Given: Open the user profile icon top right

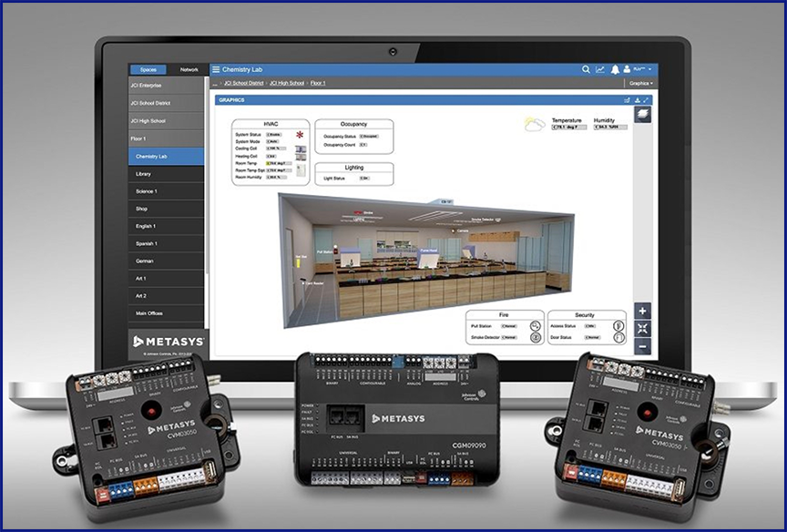Looking at the screenshot, I should coord(627,69).
